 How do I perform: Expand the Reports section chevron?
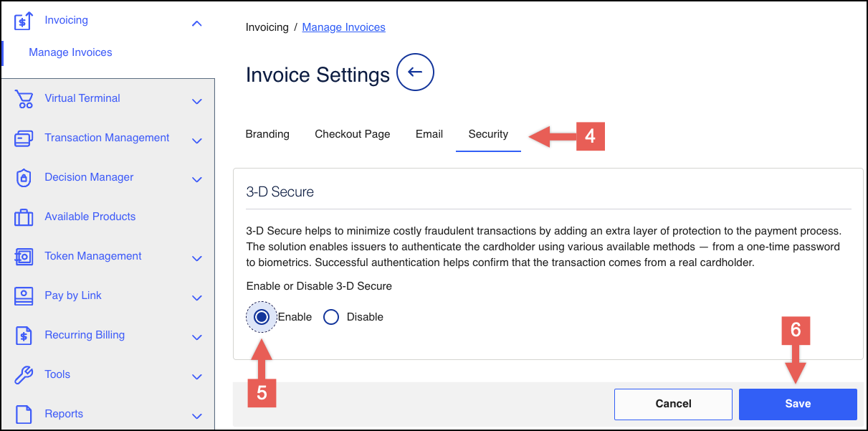(x=197, y=416)
